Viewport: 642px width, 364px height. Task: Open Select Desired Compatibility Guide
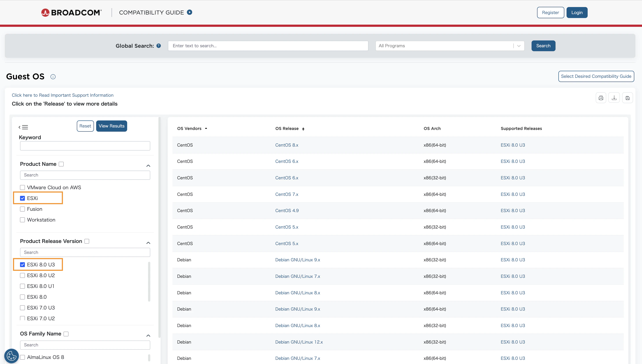596,76
